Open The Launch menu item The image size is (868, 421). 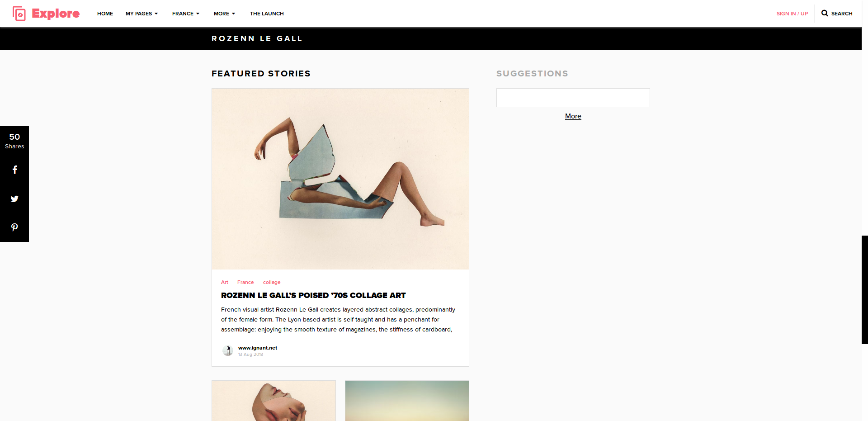coord(267,14)
